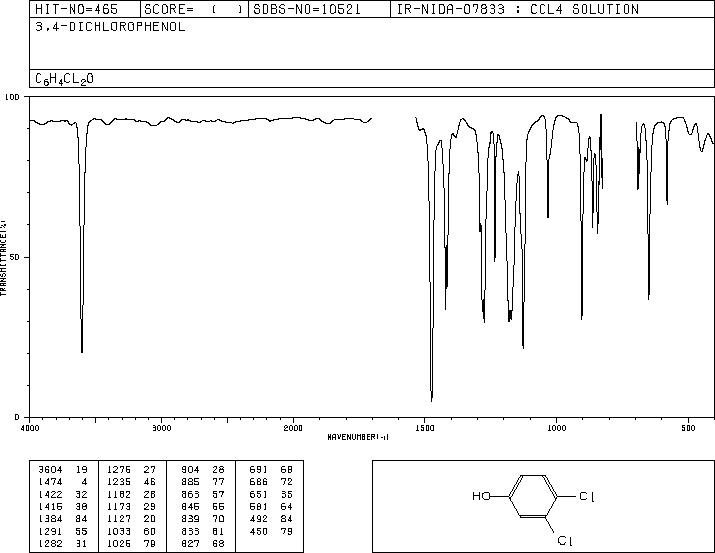The width and height of the screenshot is (715, 553).
Task: Select the 846 peak table entry
Action: 202,507
